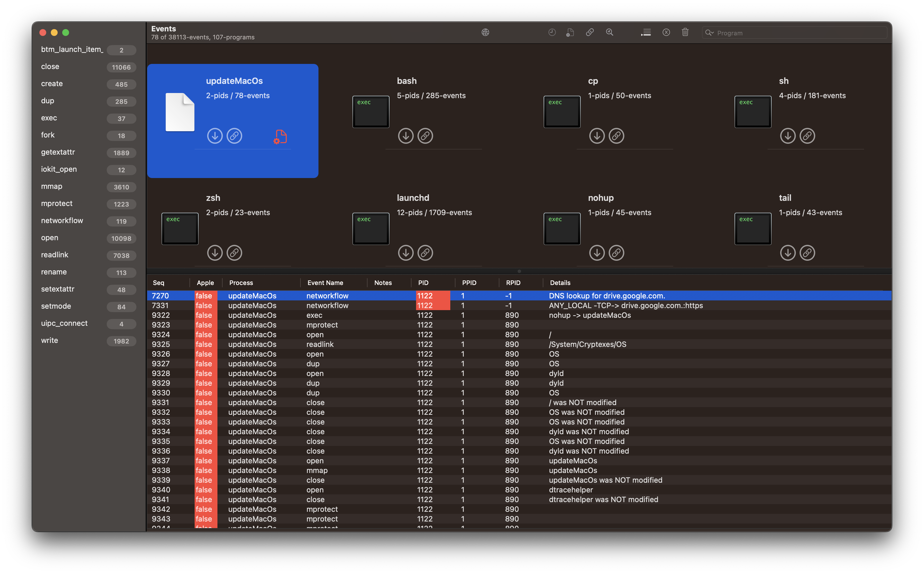The width and height of the screenshot is (924, 574).
Task: Click the 10098 badge beside open
Action: pos(121,239)
